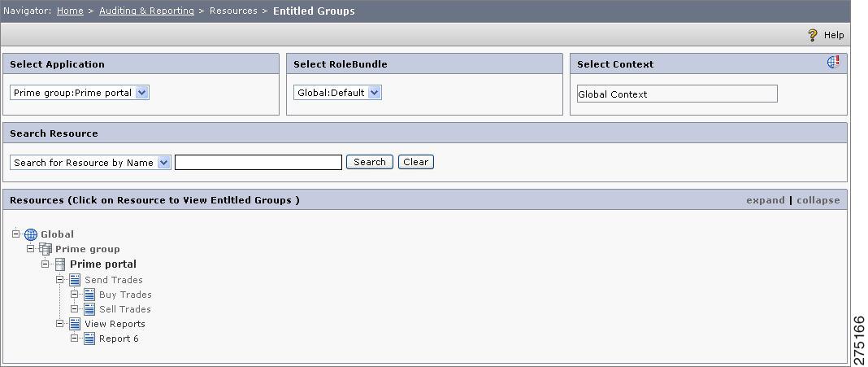Click the Prime group stacked servers icon
The image size is (868, 367).
[46, 249]
